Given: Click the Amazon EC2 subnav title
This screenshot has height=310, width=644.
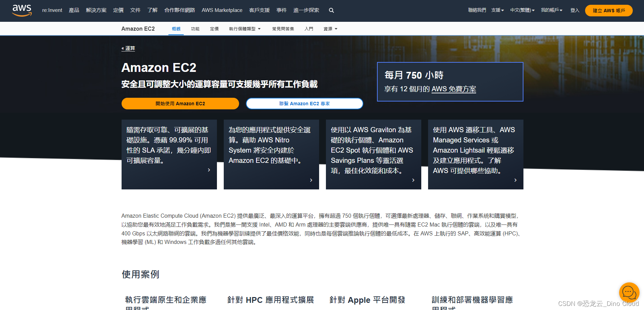Looking at the screenshot, I should pyautogui.click(x=138, y=29).
